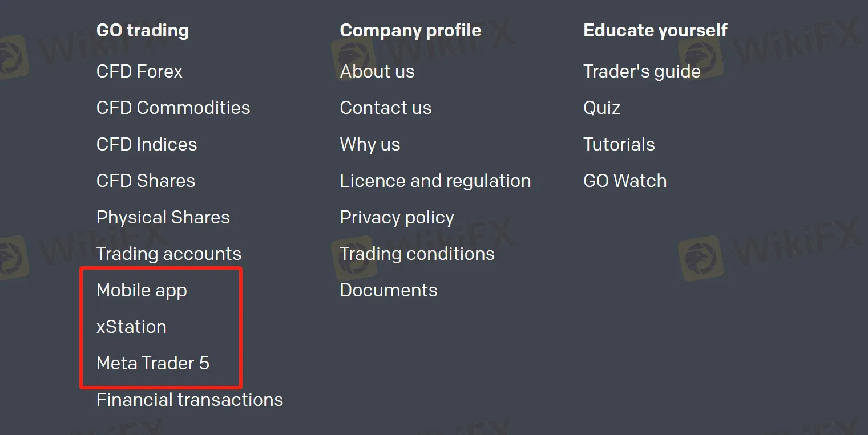The height and width of the screenshot is (435, 868).
Task: View Physical Shares details
Action: 163,217
